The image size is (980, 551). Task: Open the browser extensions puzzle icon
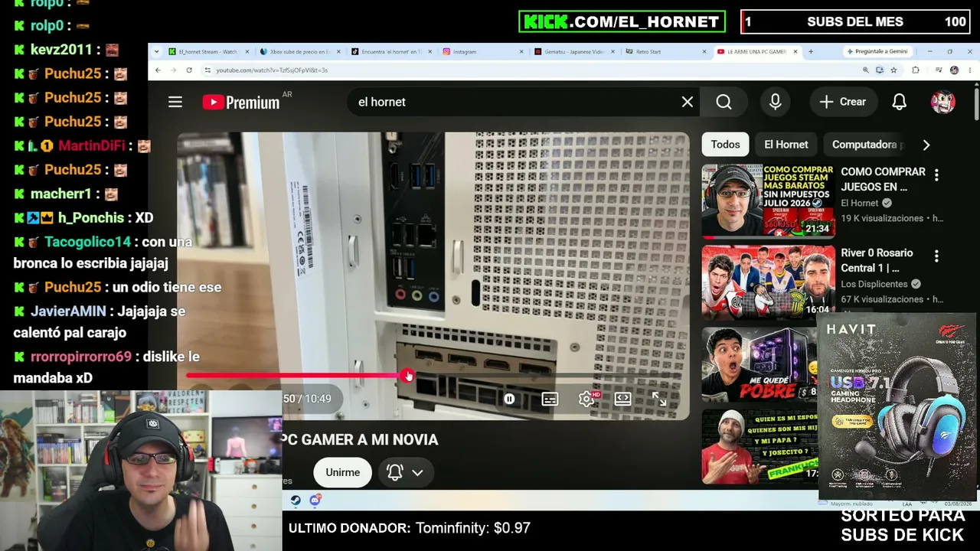pyautogui.click(x=916, y=70)
